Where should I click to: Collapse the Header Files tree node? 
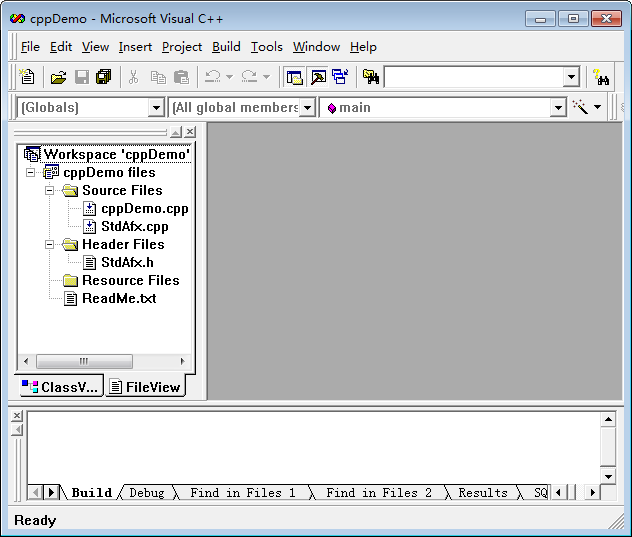point(49,244)
